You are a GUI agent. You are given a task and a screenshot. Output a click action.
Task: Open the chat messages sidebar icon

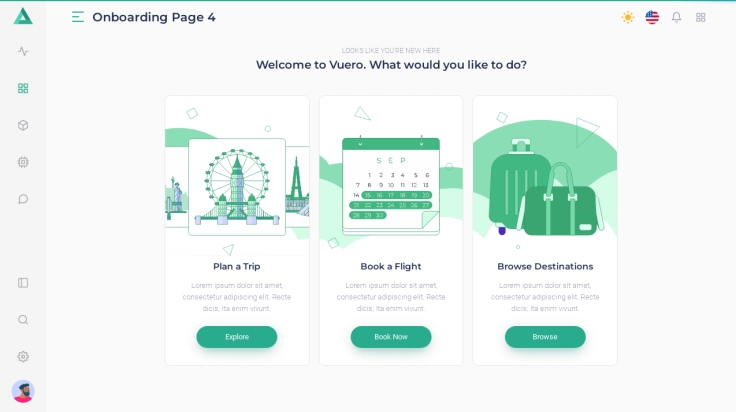(23, 199)
